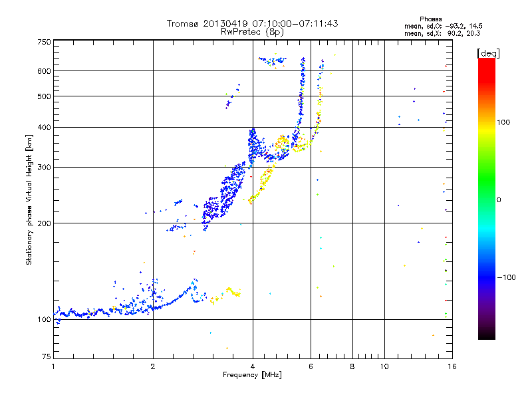532x399 pixels.
Task: Click the x-axis tick label '10'
Action: tap(384, 366)
